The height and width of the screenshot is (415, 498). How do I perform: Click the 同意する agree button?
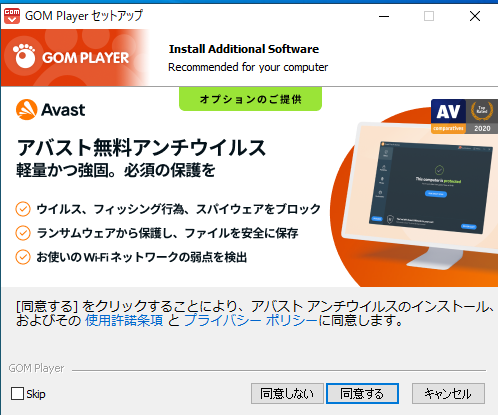362,394
